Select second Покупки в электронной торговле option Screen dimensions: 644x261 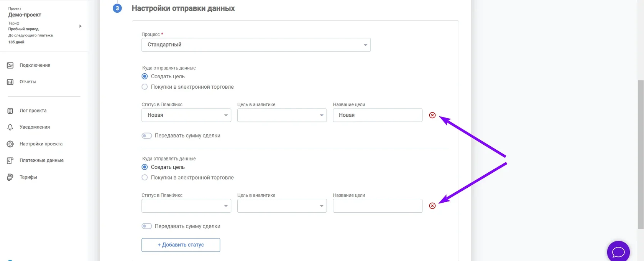(145, 177)
